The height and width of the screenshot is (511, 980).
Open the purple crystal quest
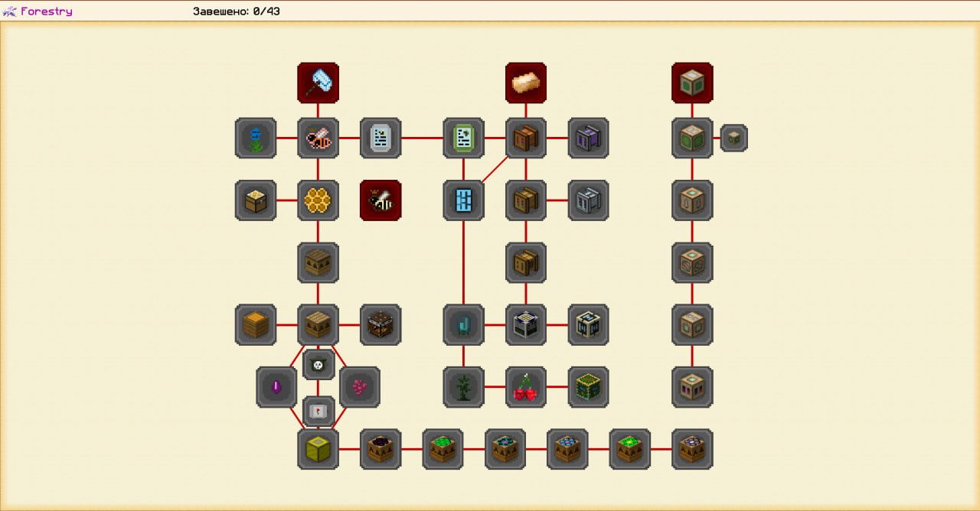coord(276,387)
